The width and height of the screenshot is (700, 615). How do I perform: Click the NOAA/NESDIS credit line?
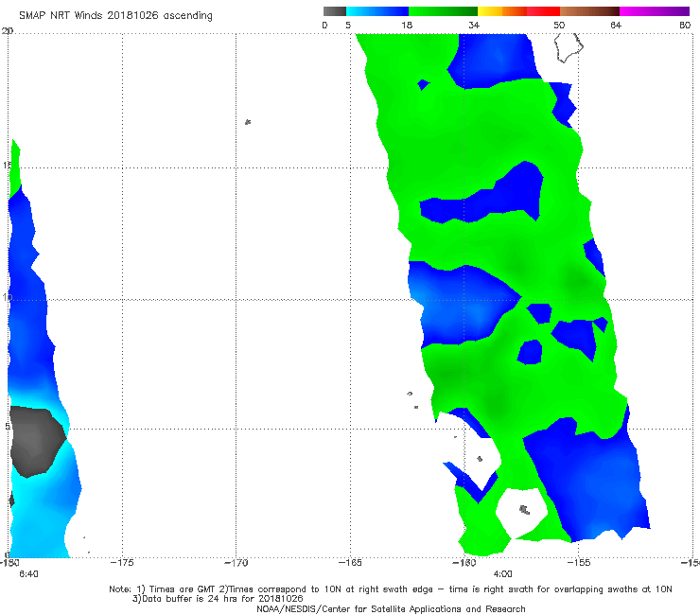391,609
